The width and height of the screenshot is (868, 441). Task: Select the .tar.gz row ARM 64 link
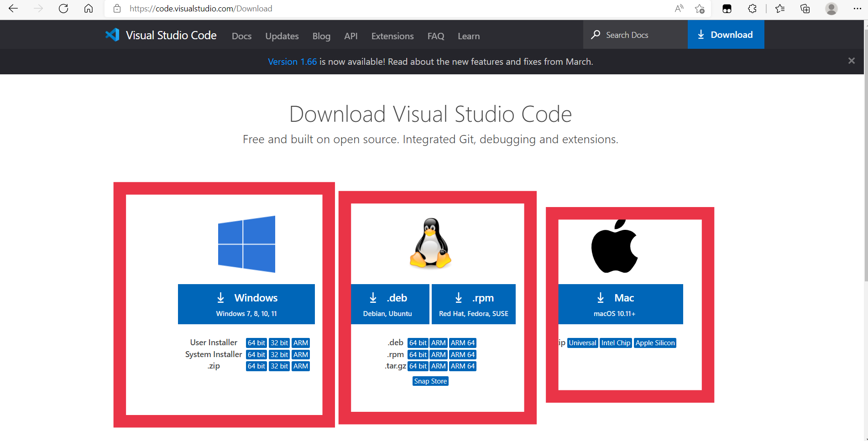pyautogui.click(x=463, y=366)
